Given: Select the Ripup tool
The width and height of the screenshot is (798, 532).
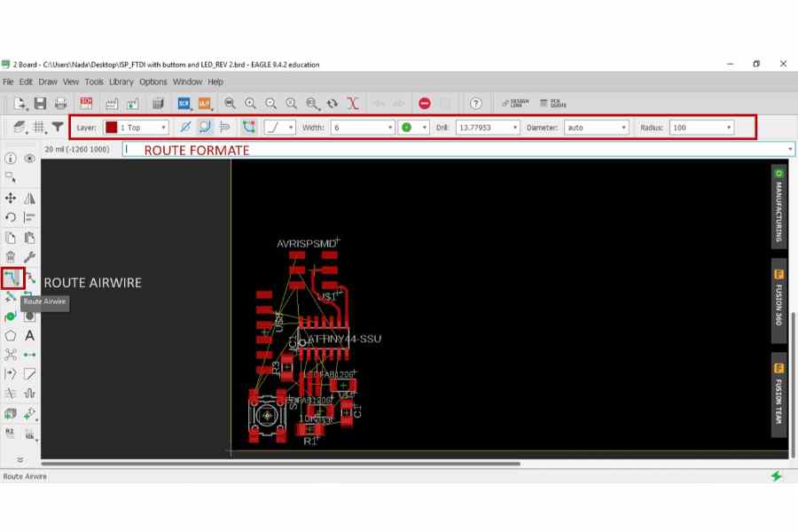Looking at the screenshot, I should (x=30, y=278).
